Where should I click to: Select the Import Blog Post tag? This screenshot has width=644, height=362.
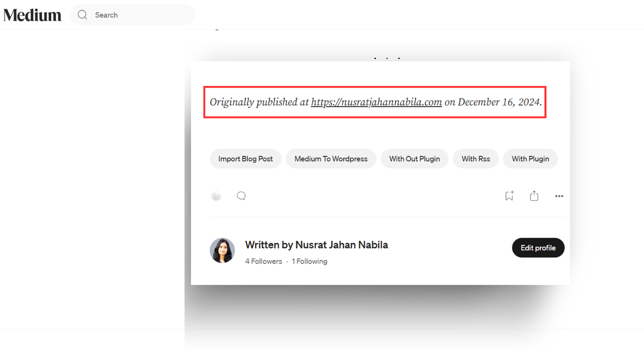tap(245, 159)
